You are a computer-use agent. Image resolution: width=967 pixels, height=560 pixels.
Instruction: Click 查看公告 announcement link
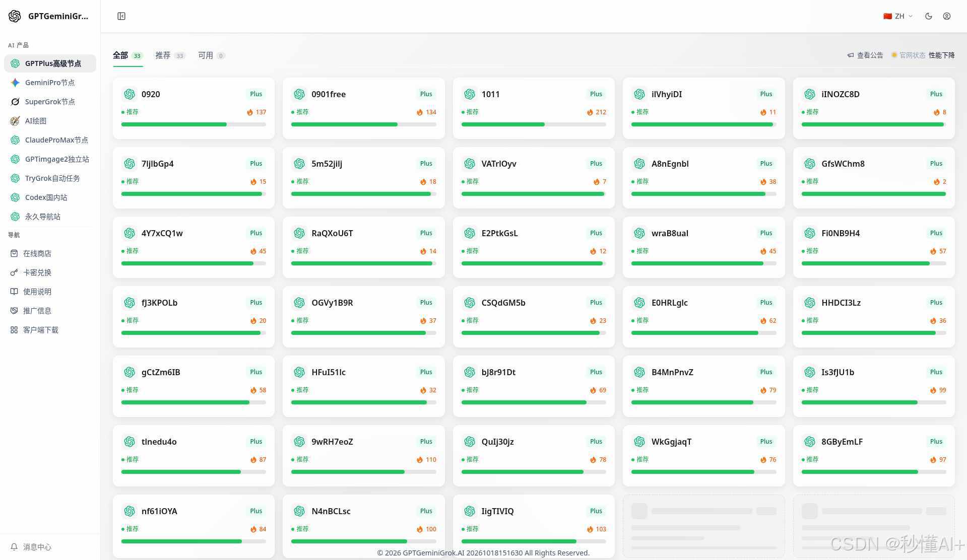click(x=865, y=55)
